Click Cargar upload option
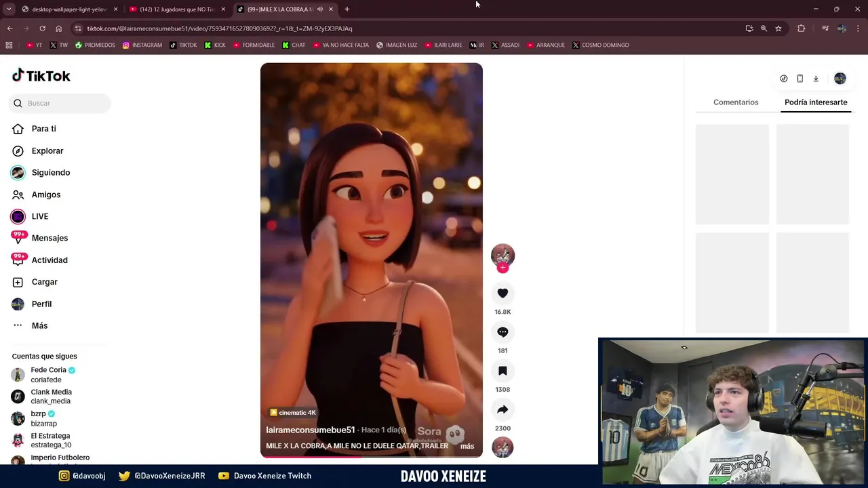 coord(44,282)
